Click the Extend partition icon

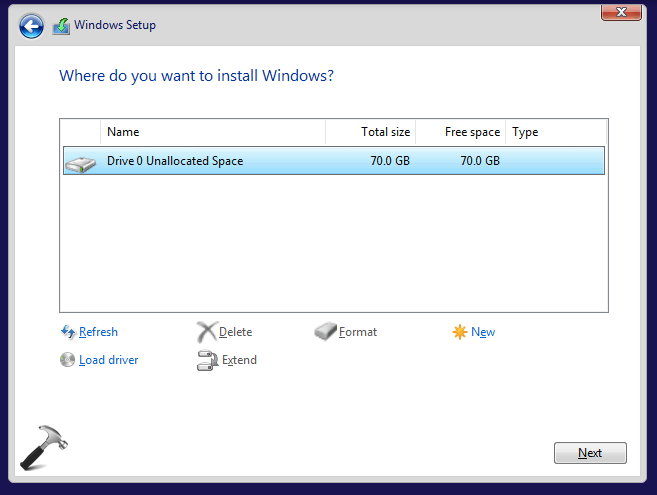[207, 361]
